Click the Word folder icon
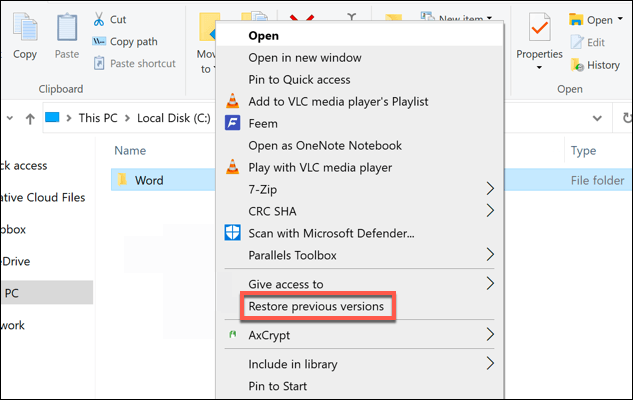 pyautogui.click(x=123, y=181)
